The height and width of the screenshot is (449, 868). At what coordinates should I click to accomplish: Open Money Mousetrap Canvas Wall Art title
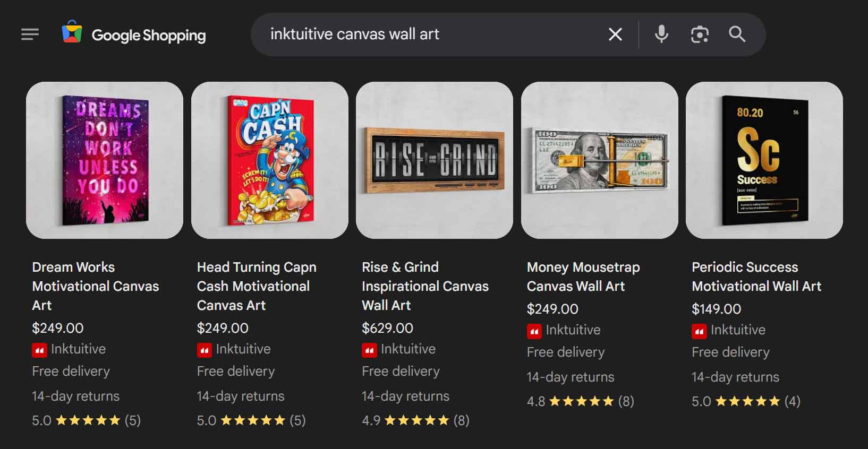click(x=583, y=277)
